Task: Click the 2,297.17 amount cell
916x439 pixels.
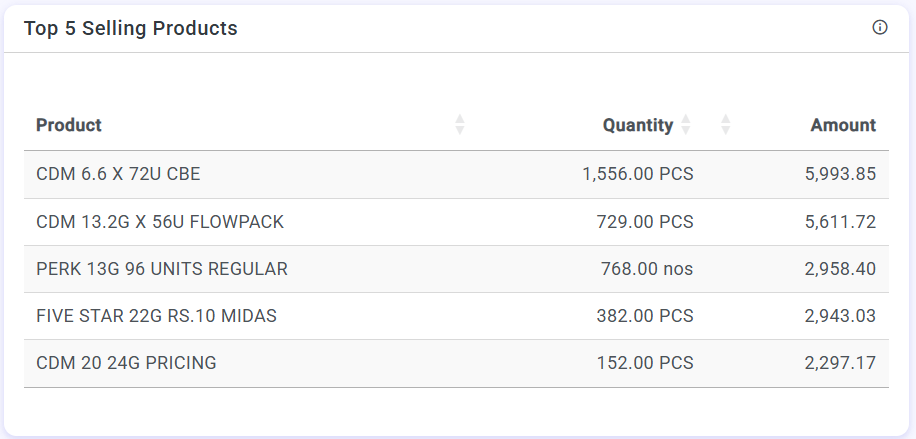Action: point(840,363)
